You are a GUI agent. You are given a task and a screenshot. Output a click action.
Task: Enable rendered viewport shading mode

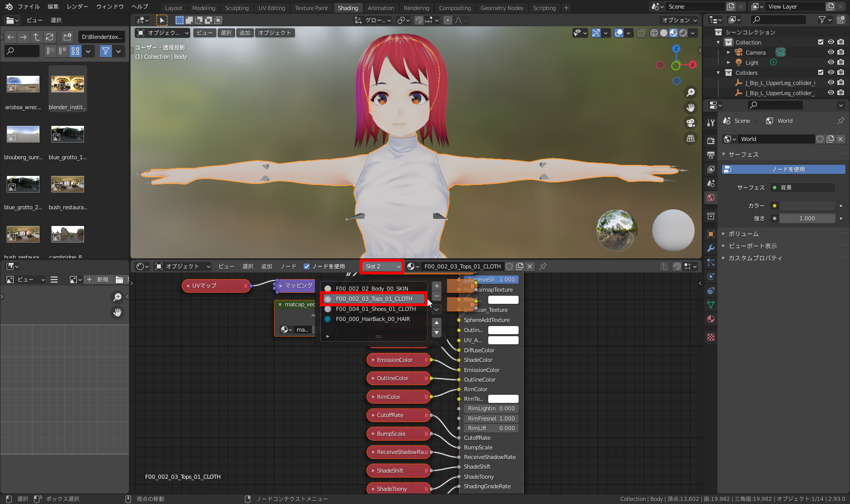coord(683,33)
